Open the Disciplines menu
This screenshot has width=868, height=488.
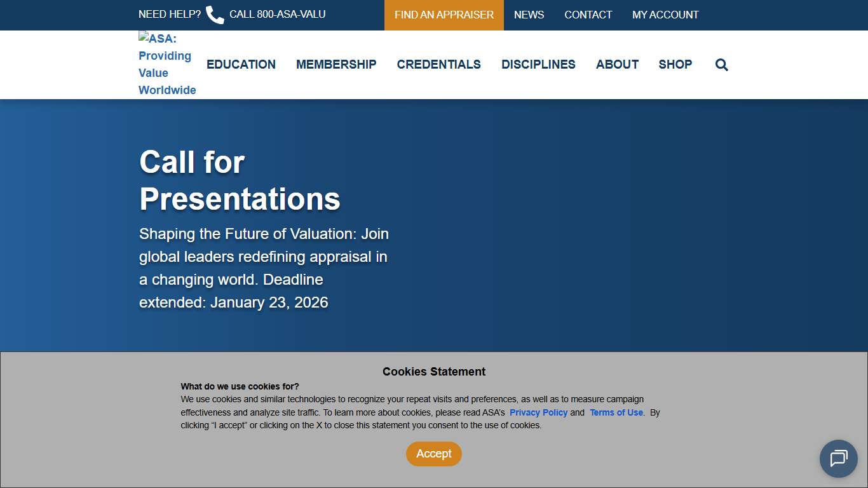click(x=538, y=65)
